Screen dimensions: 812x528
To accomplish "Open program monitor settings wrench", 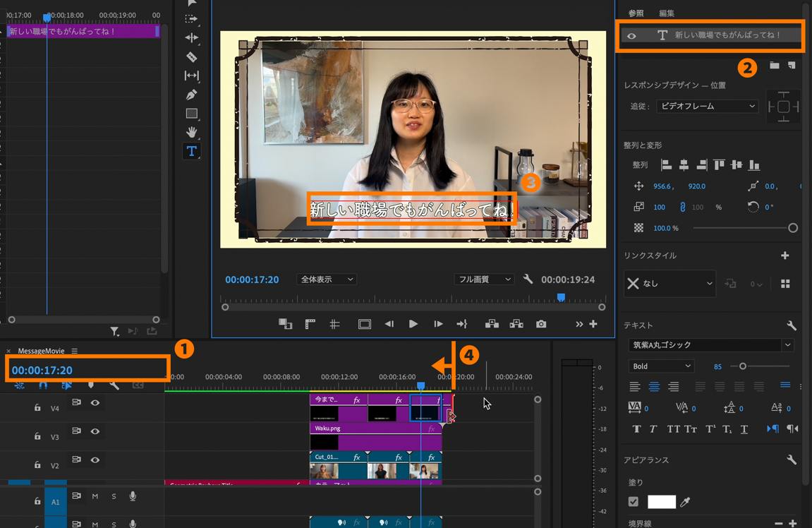I will [528, 280].
